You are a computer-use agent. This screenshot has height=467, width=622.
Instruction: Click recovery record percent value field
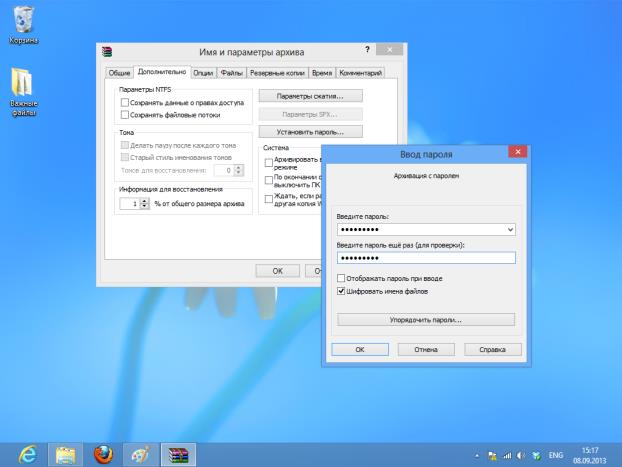130,204
